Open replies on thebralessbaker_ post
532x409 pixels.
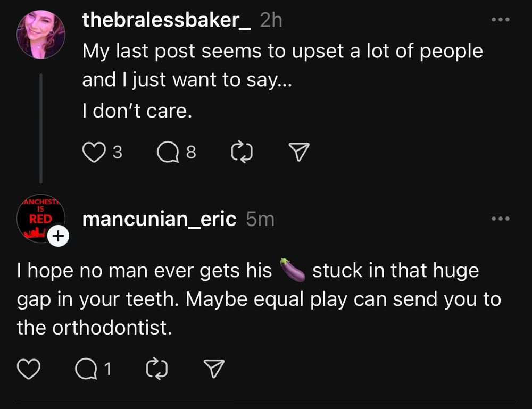pyautogui.click(x=168, y=152)
